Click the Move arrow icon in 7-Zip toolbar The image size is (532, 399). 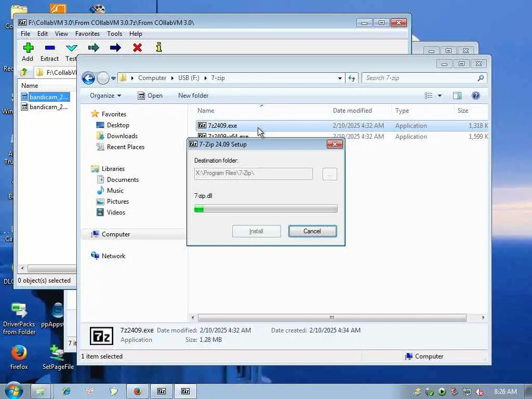(x=115, y=47)
